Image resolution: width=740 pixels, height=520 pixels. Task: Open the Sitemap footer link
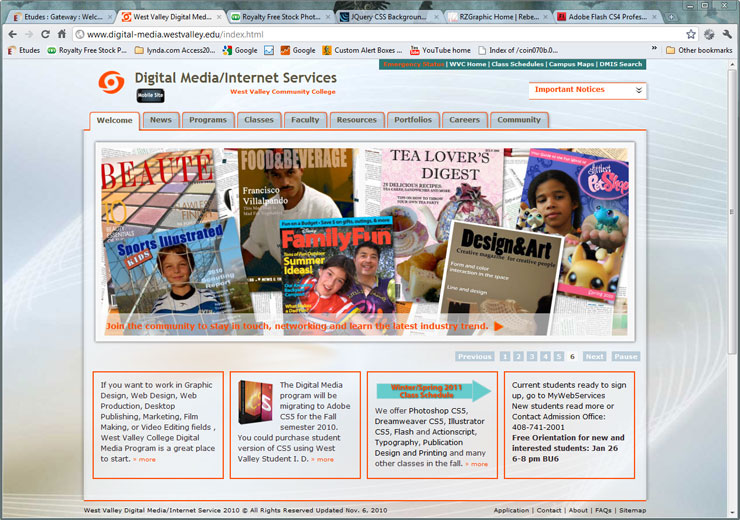[632, 510]
